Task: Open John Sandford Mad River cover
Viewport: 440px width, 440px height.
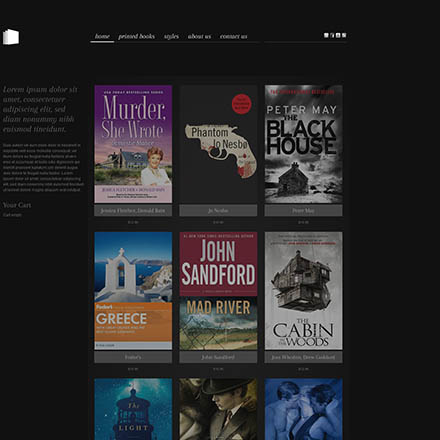Action: pos(218,291)
